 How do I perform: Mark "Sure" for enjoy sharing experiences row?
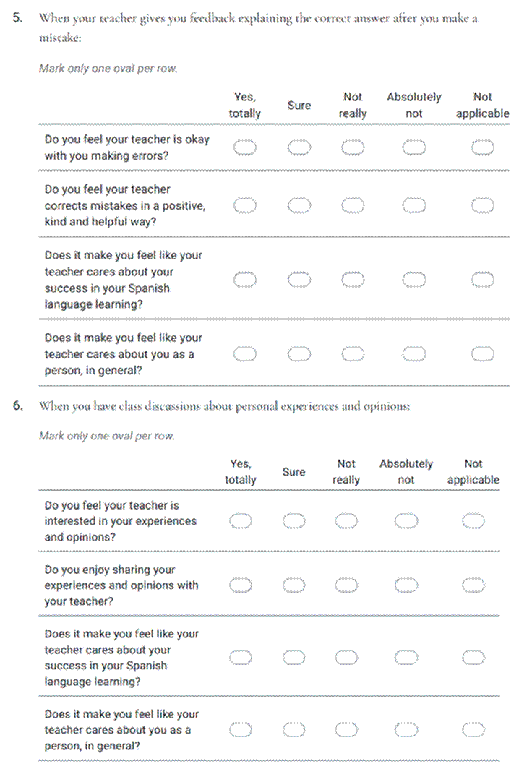pyautogui.click(x=293, y=585)
